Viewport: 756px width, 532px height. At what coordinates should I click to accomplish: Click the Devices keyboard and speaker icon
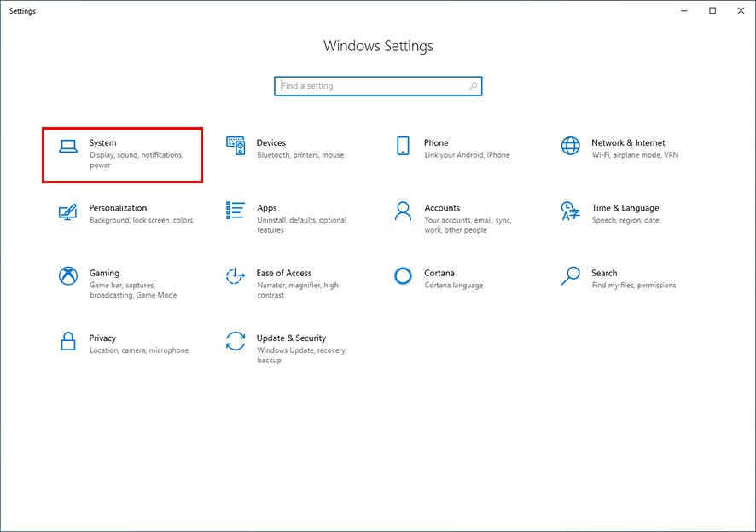click(236, 146)
